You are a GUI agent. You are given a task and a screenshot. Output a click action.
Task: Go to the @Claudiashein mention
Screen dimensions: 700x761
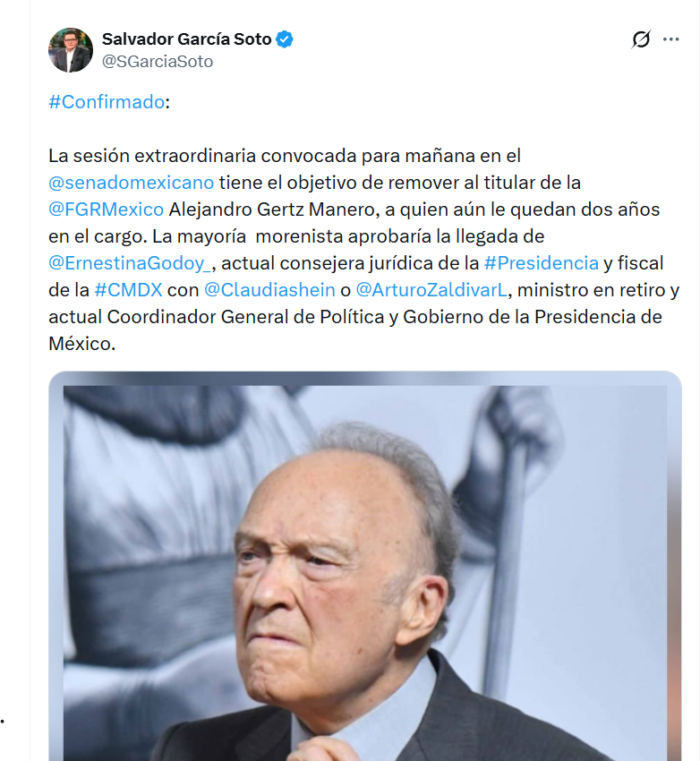tap(269, 290)
